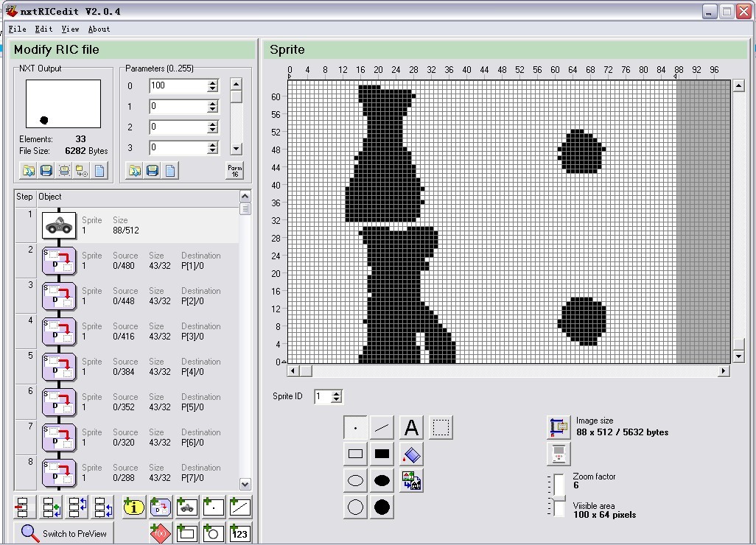
Task: Click sprite canvas horizontal scroll right arrow
Action: (x=724, y=370)
